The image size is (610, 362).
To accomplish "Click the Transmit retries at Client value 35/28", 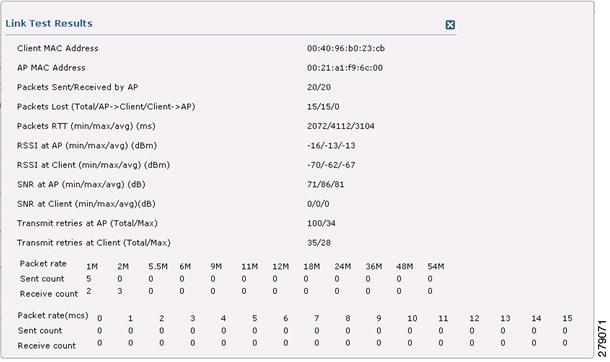I will [x=319, y=243].
